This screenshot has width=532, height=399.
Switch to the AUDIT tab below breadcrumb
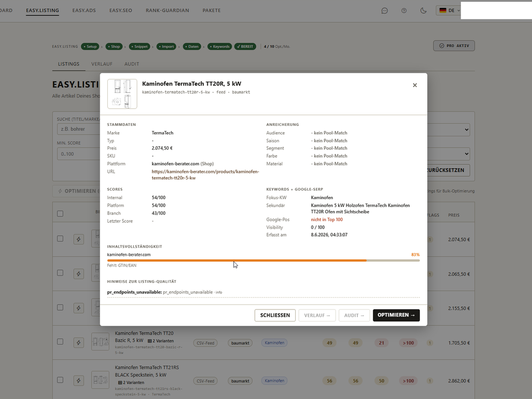click(132, 64)
